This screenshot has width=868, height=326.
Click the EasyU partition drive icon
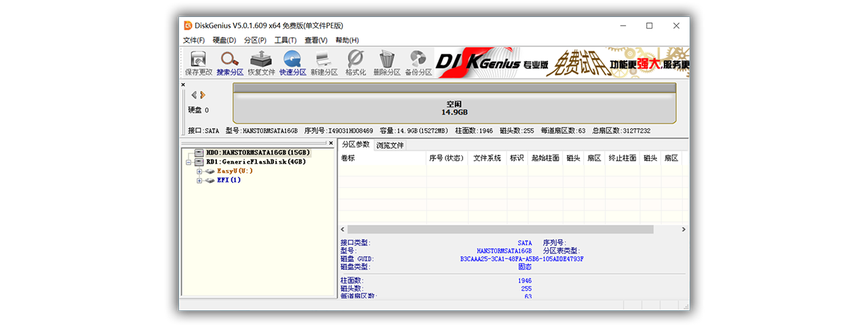pyautogui.click(x=210, y=171)
